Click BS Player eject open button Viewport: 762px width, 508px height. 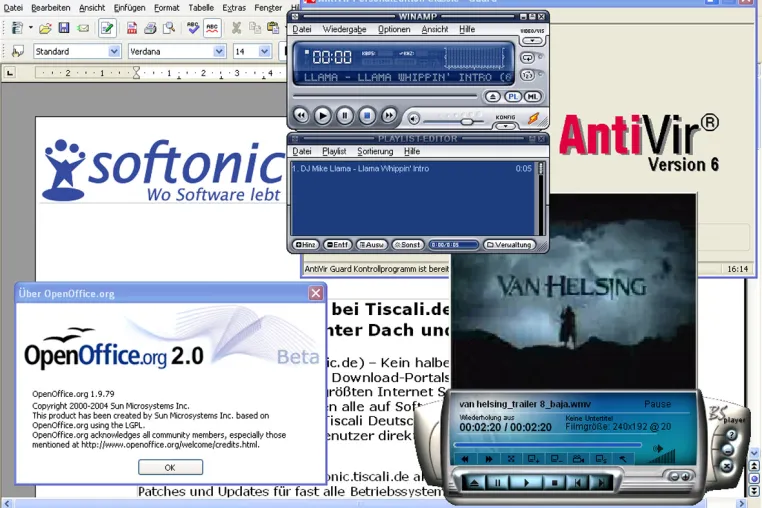tap(473, 483)
